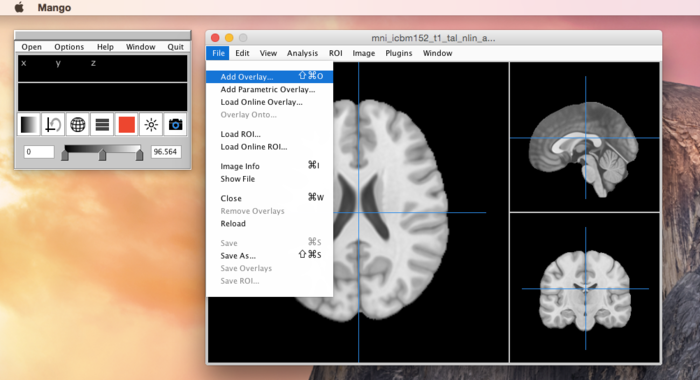This screenshot has width=700, height=380.
Task: Click the camera snapshot icon
Action: click(175, 125)
